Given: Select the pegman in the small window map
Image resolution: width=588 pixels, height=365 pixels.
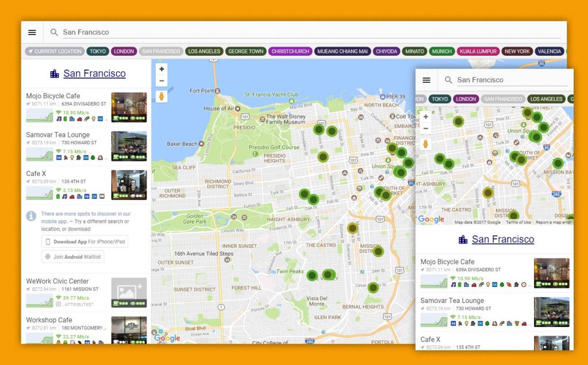Looking at the screenshot, I should point(425,144).
